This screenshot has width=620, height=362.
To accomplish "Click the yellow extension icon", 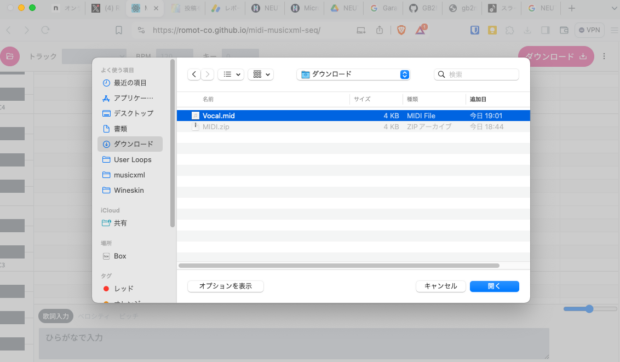I will click(492, 30).
